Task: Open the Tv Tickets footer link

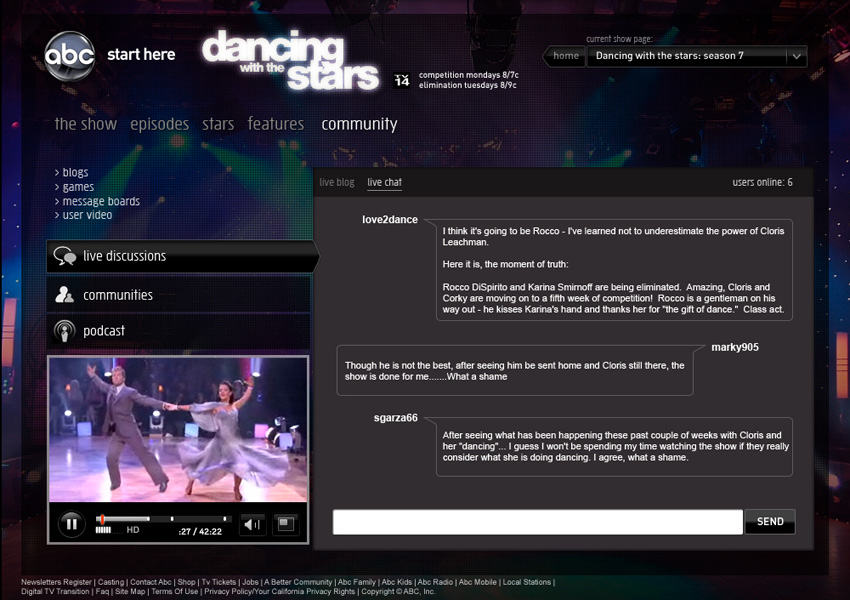Action: tap(219, 582)
